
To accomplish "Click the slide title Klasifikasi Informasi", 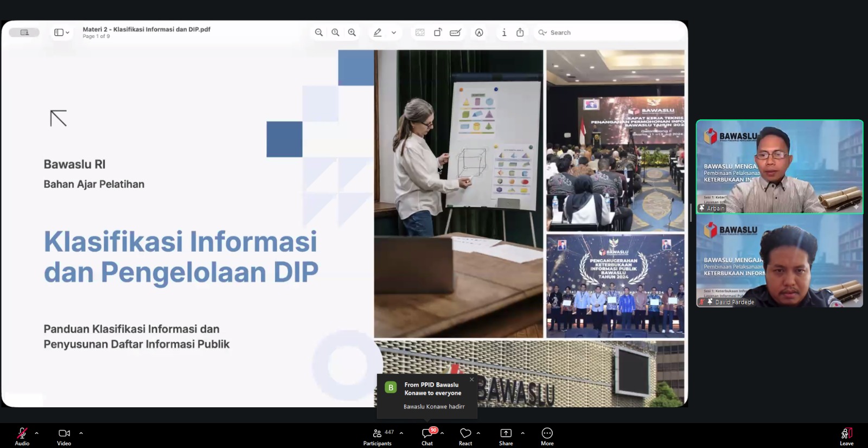I will [181, 257].
